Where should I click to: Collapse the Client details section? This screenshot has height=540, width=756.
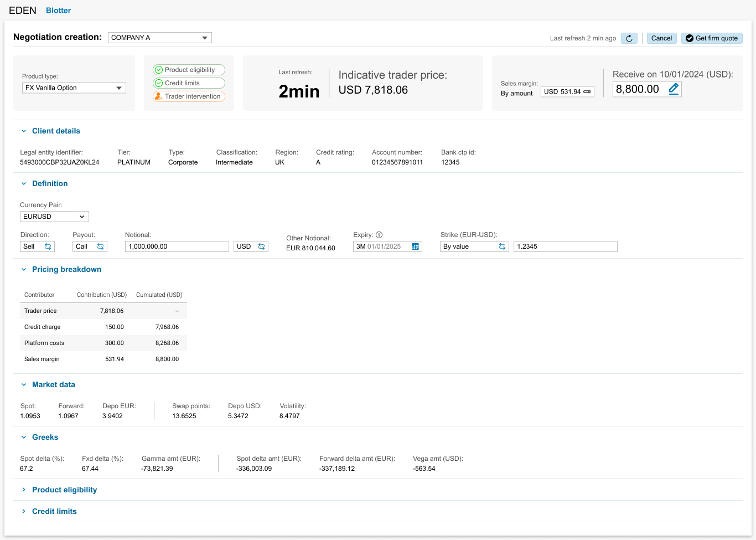pyautogui.click(x=24, y=131)
